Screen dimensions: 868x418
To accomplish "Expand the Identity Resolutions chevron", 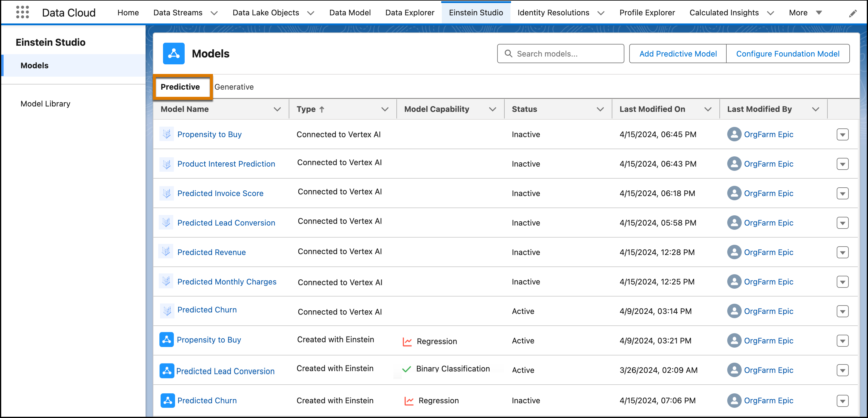I will pyautogui.click(x=601, y=13).
